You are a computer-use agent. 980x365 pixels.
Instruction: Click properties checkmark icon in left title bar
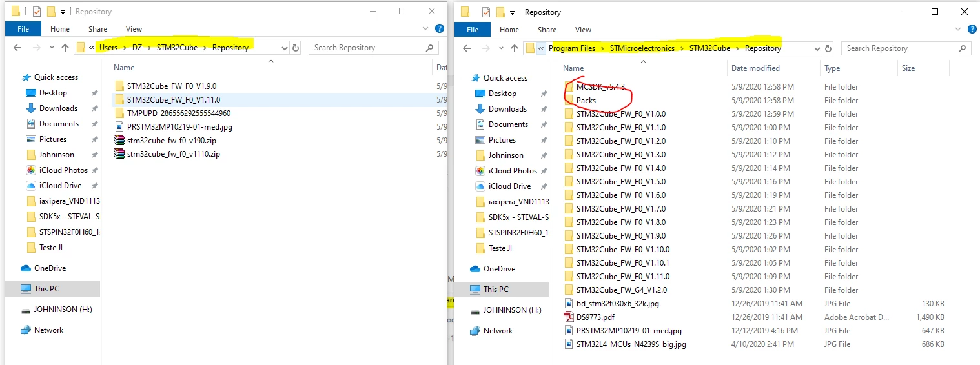[x=37, y=12]
